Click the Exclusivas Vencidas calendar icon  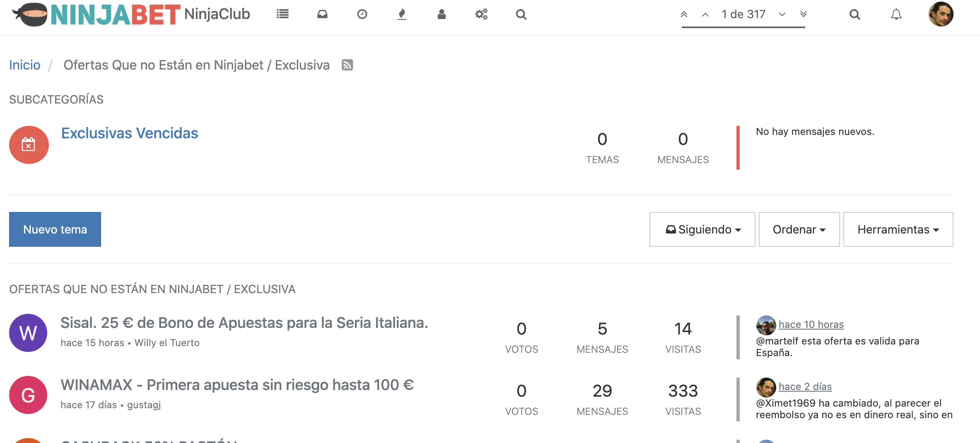tap(29, 145)
